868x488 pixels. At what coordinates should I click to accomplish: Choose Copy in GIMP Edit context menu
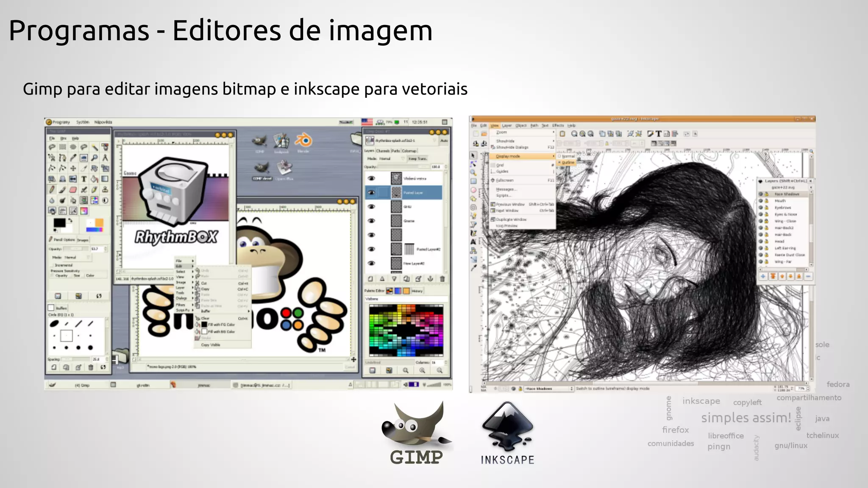click(223, 289)
